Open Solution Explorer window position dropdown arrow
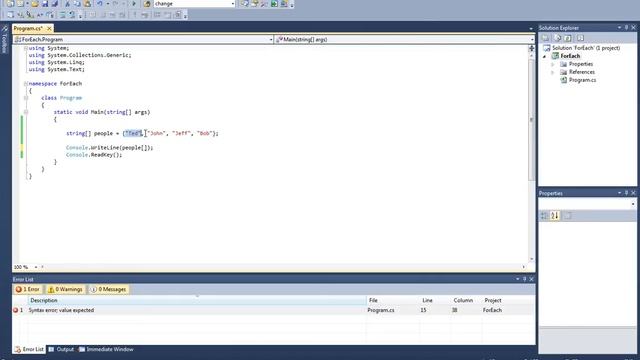The height and width of the screenshot is (360, 640). pyautogui.click(x=619, y=27)
